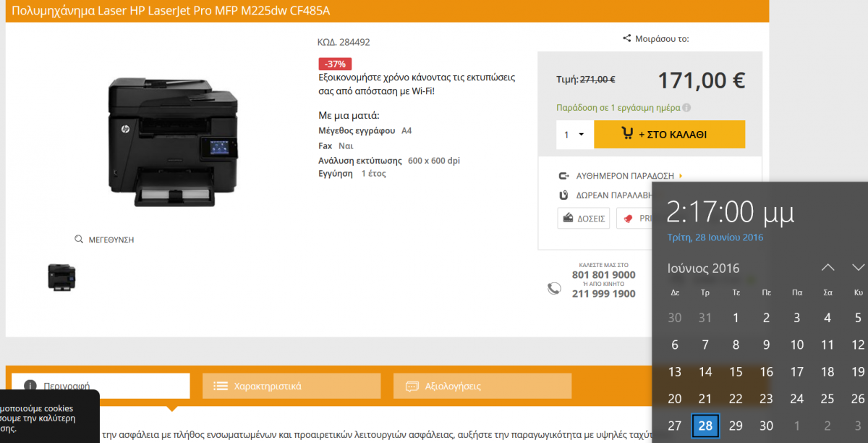Click the crossed-out price 271,00 €

click(x=597, y=80)
